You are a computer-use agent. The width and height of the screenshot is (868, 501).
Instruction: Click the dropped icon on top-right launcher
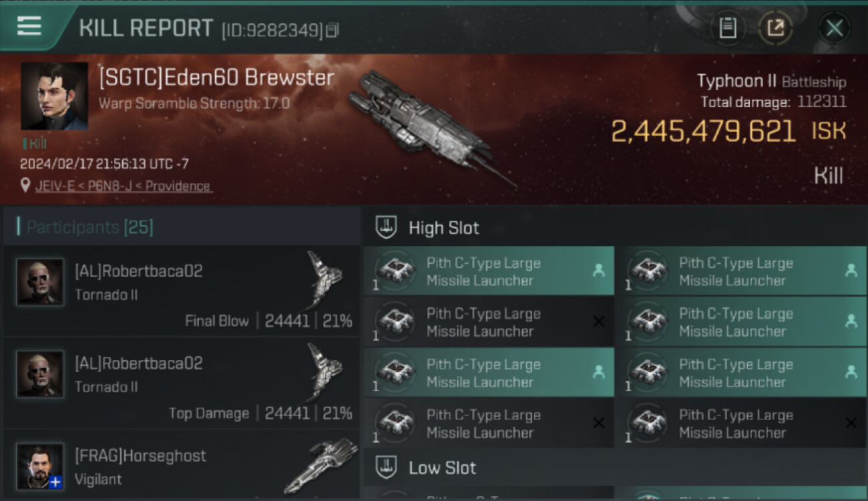(x=851, y=271)
